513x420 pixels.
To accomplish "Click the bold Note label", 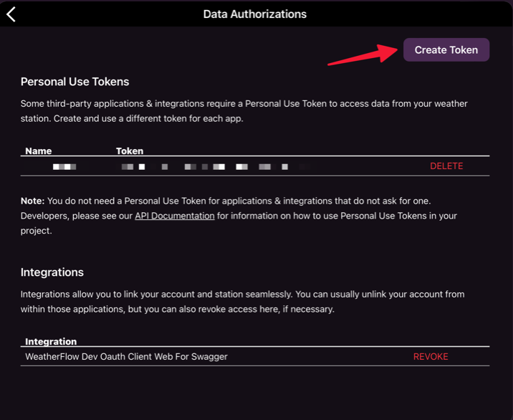I will (x=32, y=201).
